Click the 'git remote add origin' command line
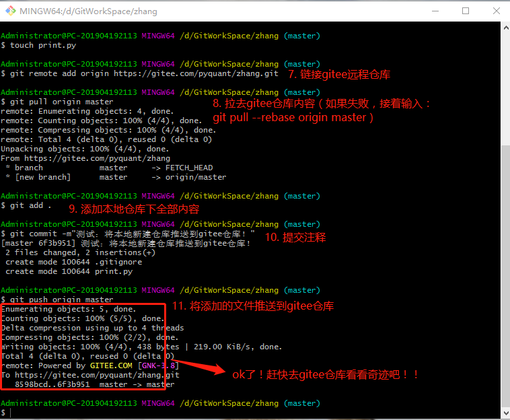The width and height of the screenshot is (510, 420). (x=139, y=73)
